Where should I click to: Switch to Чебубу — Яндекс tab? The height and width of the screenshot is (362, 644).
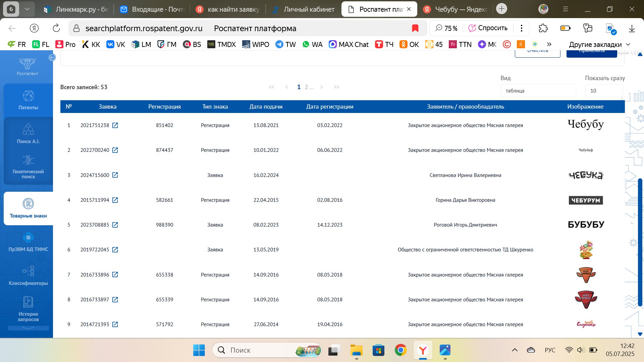click(455, 9)
